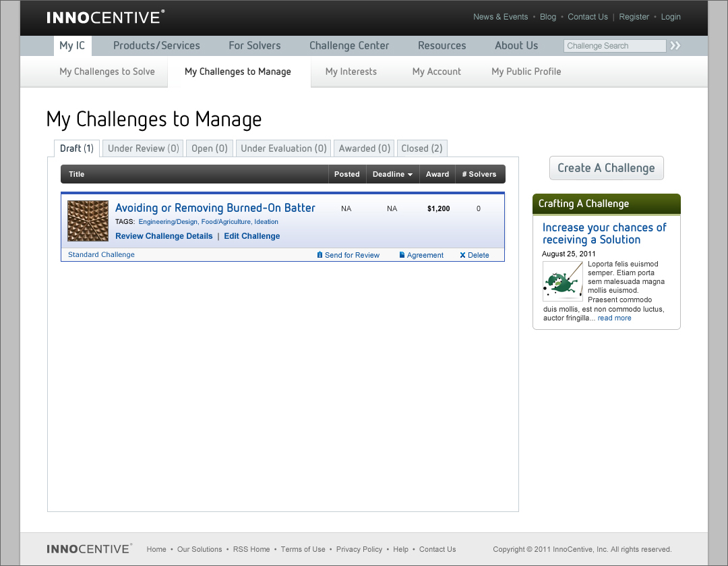
Task: Open Resources menu
Action: 442,46
